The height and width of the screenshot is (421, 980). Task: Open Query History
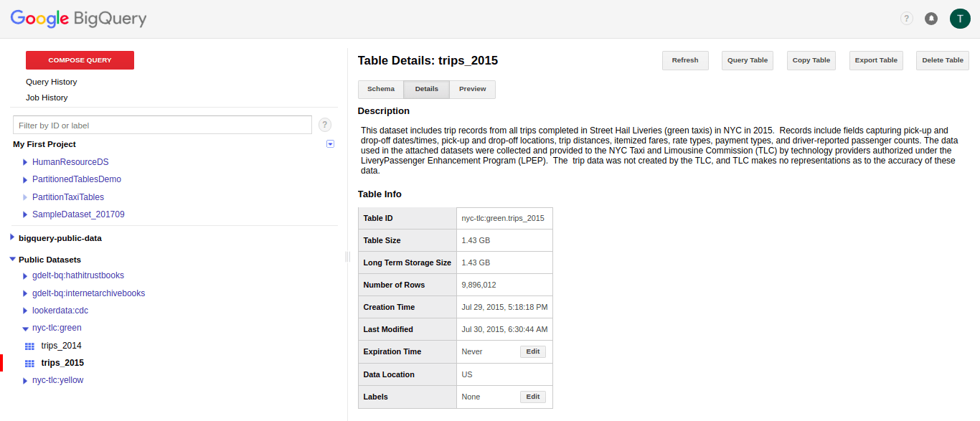52,81
